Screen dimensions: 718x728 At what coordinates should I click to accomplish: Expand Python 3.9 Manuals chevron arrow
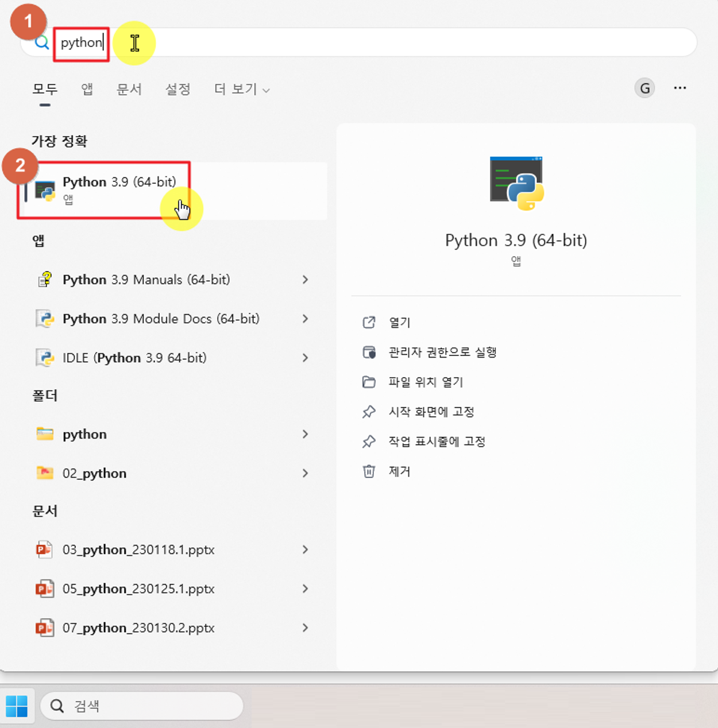[x=305, y=280]
